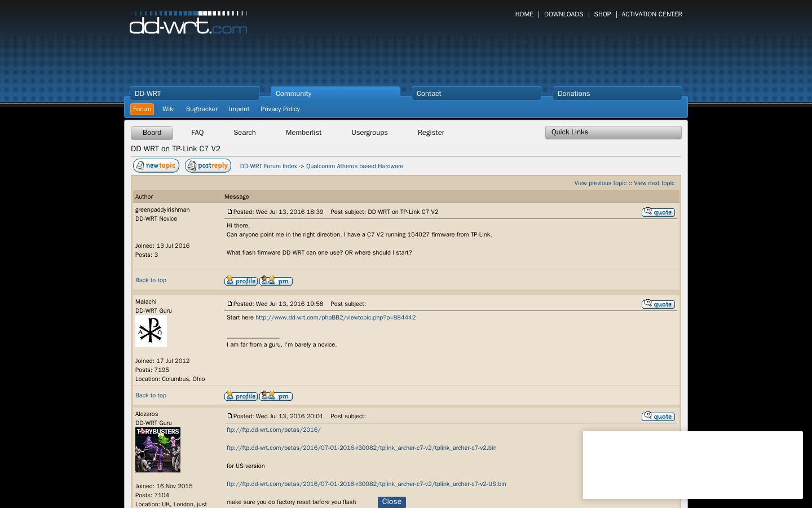Click Back to top under Malachi's post
Image resolution: width=812 pixels, height=508 pixels.
pos(151,395)
